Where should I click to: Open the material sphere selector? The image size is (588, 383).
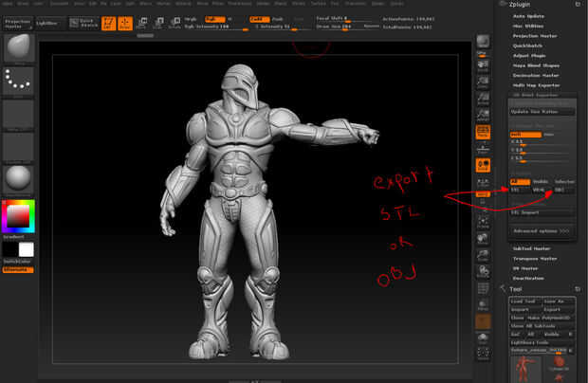coord(19,178)
